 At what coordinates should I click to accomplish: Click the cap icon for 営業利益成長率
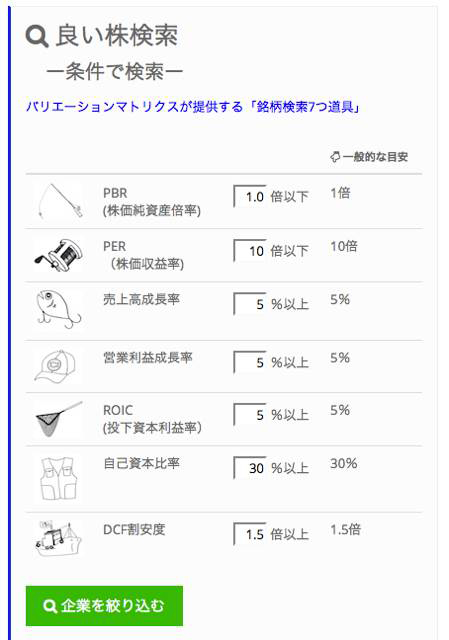[x=56, y=366]
